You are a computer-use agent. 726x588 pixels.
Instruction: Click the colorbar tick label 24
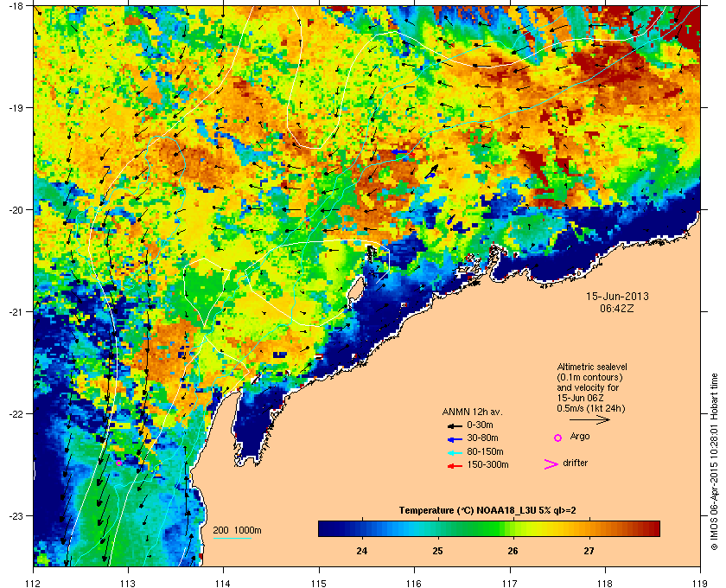click(x=362, y=551)
